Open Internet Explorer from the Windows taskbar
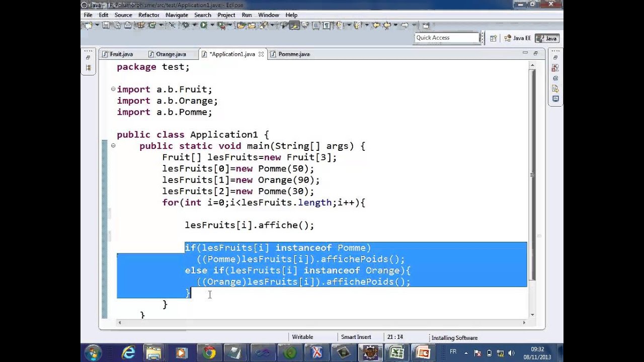 pos(128,353)
